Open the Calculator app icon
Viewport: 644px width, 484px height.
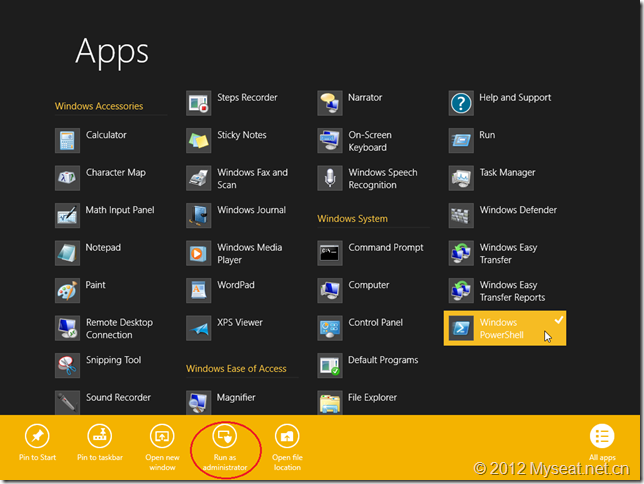click(x=67, y=141)
